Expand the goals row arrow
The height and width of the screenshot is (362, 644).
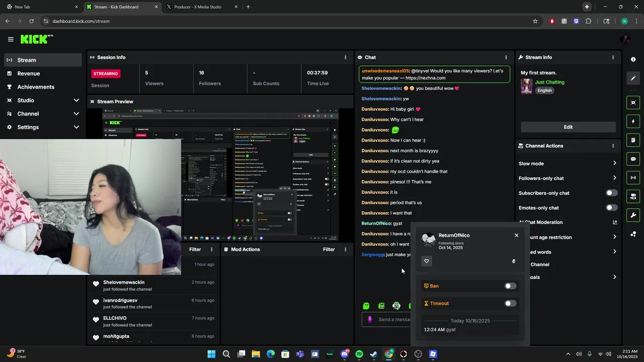click(x=614, y=277)
